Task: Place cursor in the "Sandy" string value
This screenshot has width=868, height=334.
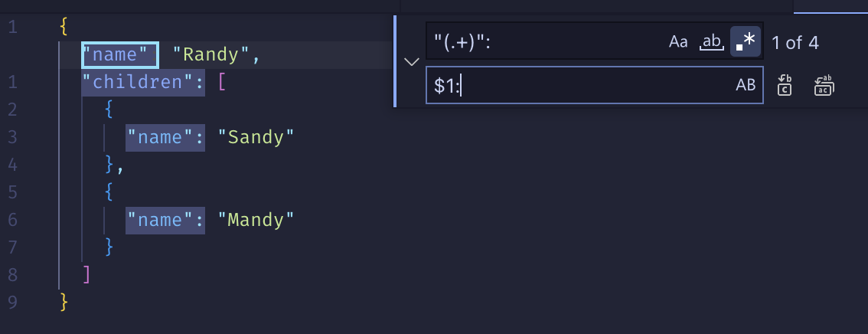Action: point(256,137)
